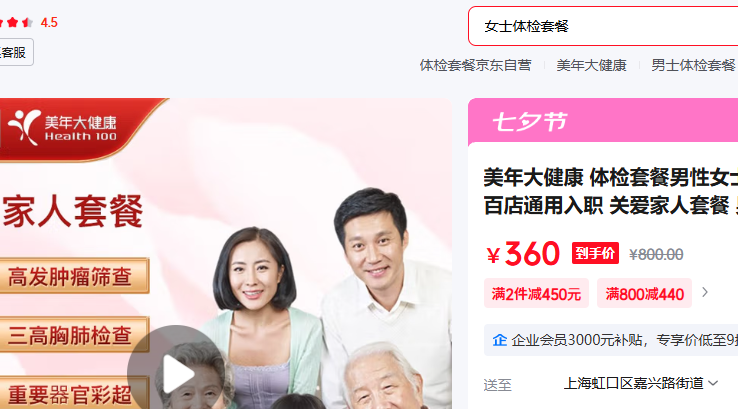Click the star rating icons

coord(16,22)
